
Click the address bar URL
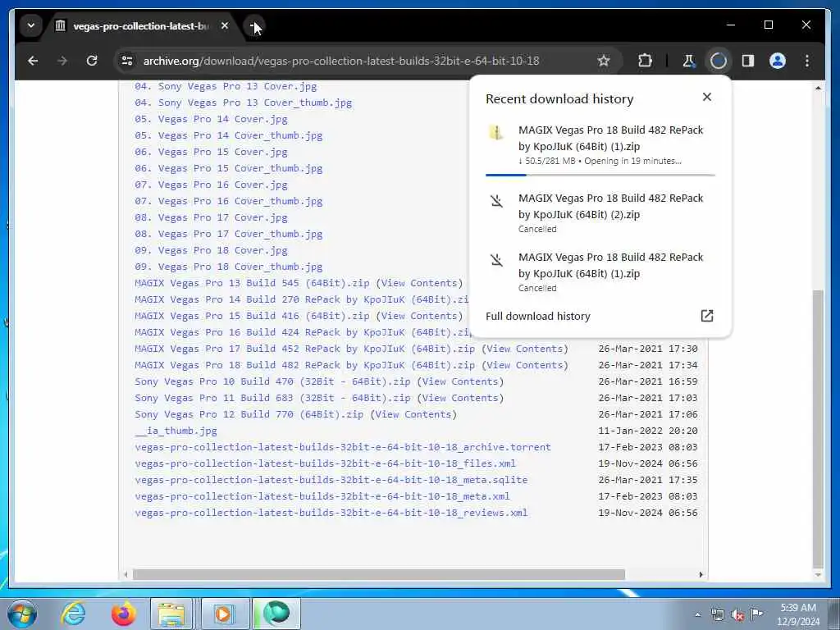tap(341, 61)
